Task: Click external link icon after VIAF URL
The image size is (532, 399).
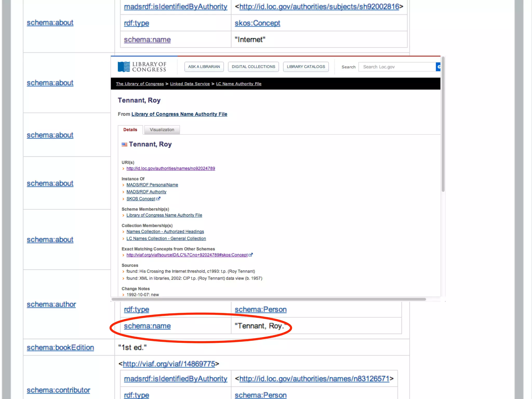Action: pyautogui.click(x=251, y=255)
